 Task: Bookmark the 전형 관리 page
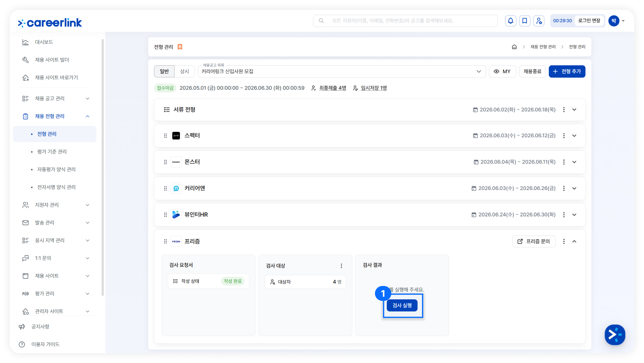click(180, 47)
